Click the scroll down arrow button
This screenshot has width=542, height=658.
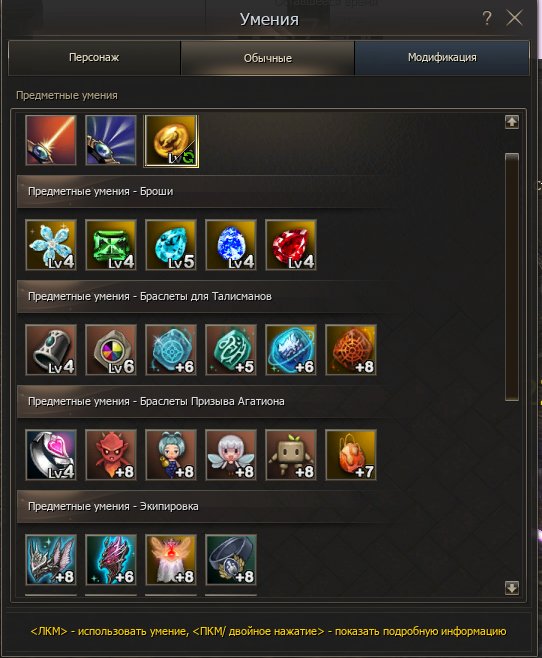click(512, 588)
